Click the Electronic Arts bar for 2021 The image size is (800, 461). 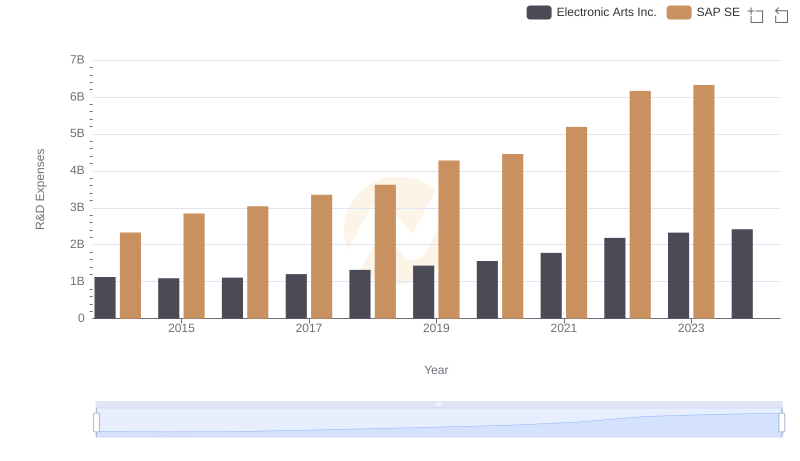(x=551, y=286)
